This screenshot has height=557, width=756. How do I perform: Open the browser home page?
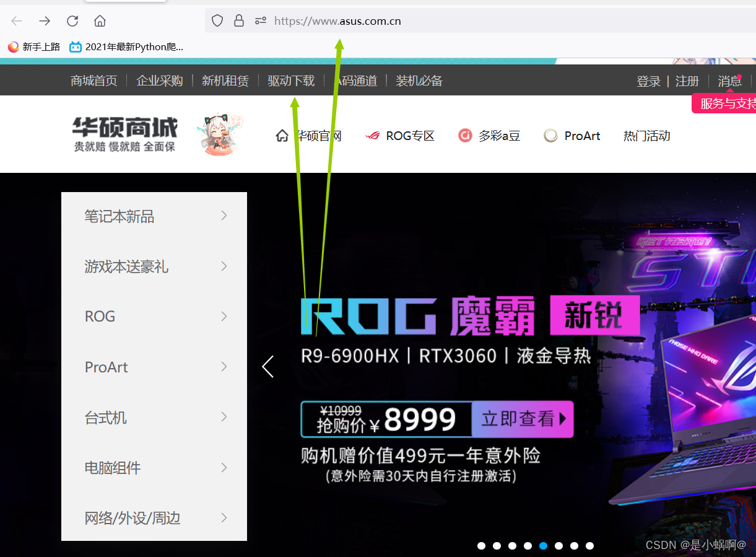[100, 20]
